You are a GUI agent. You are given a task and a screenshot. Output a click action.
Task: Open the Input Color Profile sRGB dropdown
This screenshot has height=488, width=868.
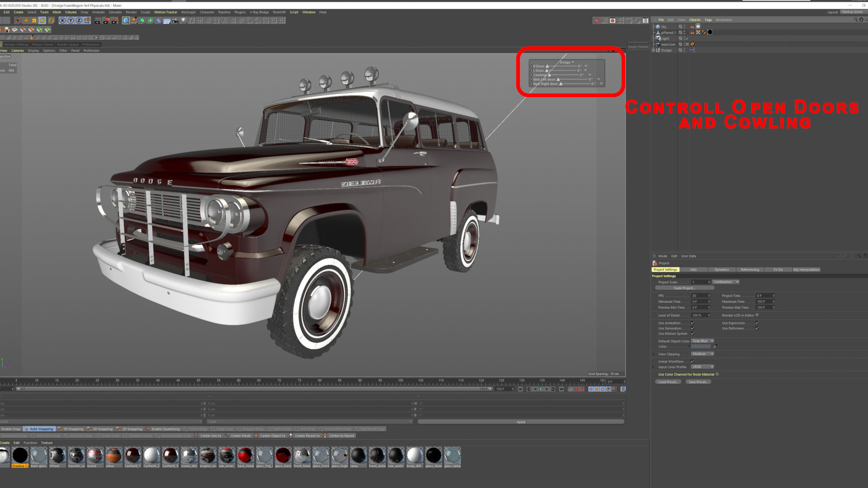click(x=703, y=367)
